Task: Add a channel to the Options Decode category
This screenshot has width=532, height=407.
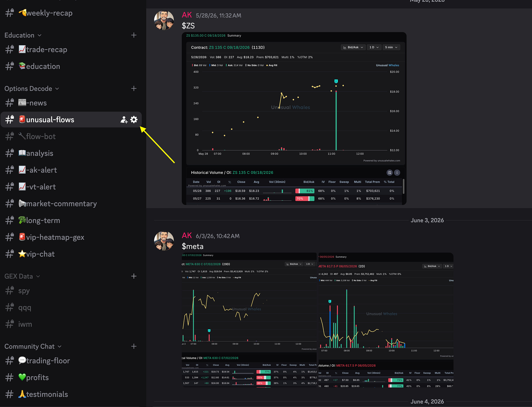Action: (x=134, y=88)
